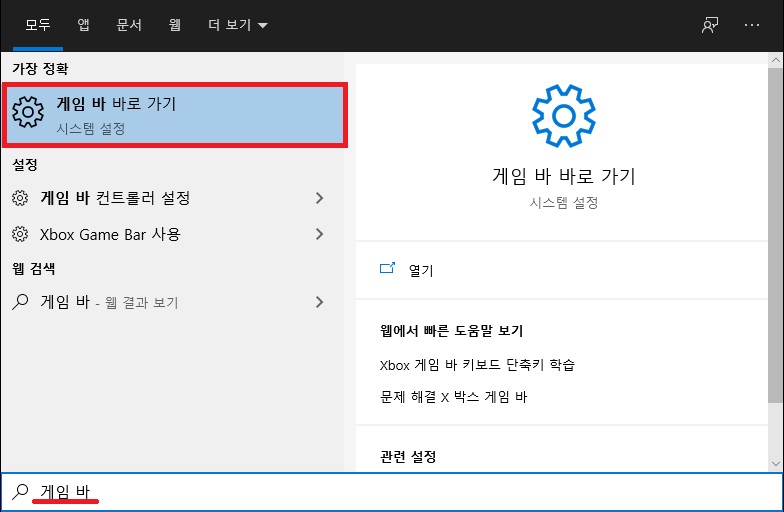Click magnifier icon in the search box

tap(20, 492)
